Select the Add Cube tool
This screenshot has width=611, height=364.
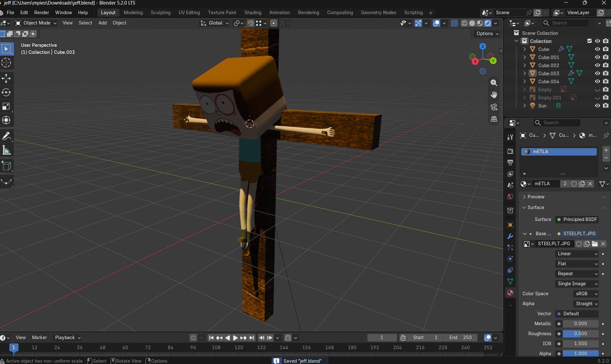point(7,166)
